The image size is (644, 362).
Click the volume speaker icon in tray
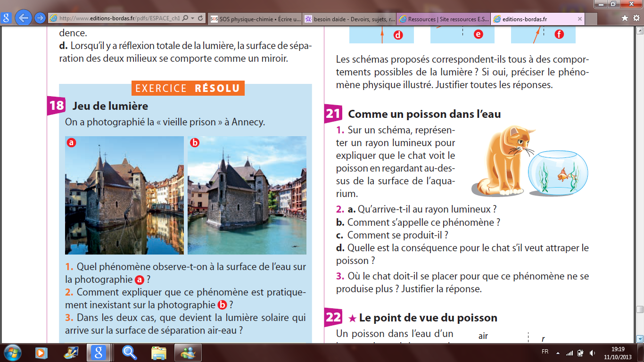coord(592,353)
